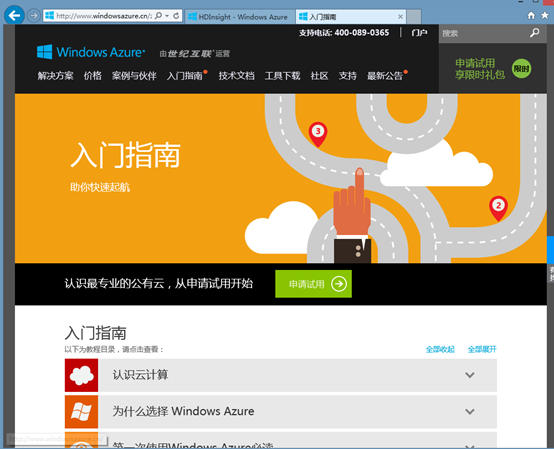Open the 支持 menu item
The image size is (554, 449).
click(348, 76)
